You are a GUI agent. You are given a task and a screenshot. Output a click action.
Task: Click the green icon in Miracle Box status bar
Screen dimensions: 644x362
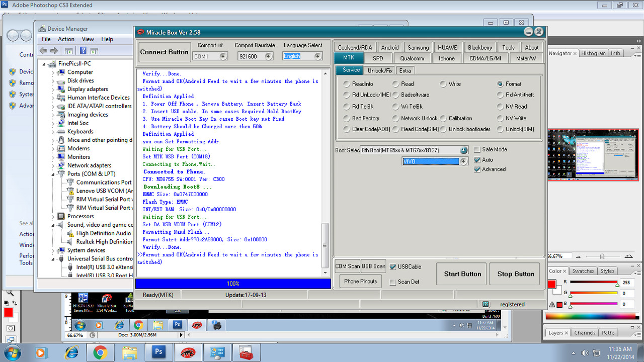486,304
